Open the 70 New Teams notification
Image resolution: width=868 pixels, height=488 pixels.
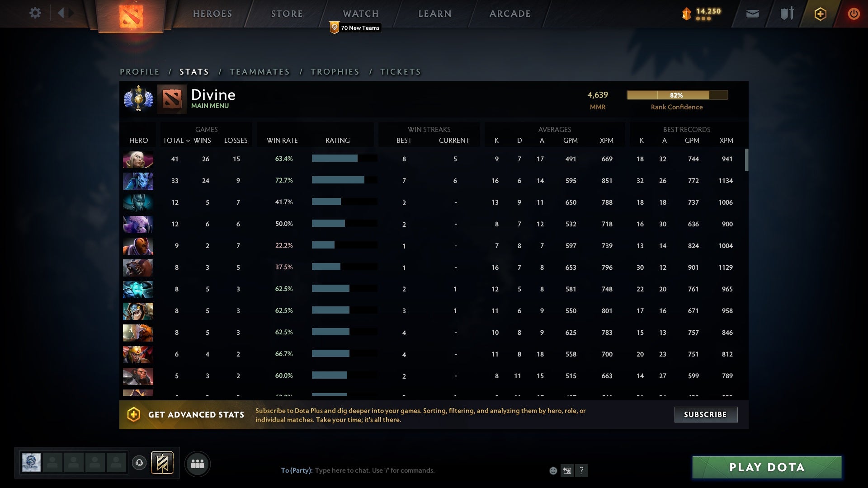[x=355, y=28]
